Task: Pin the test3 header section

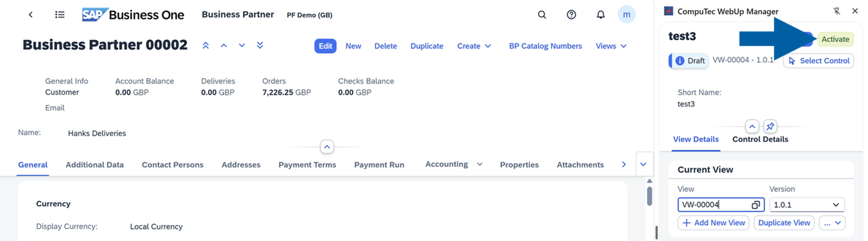Action: [770, 127]
